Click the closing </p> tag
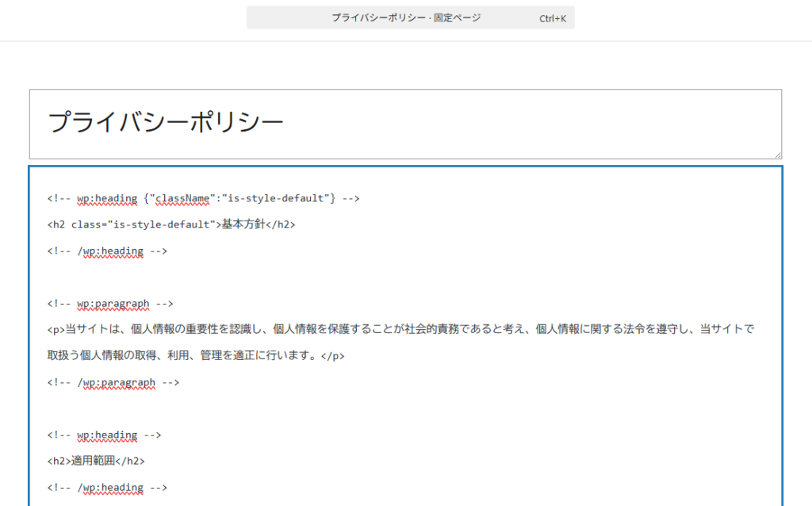 pos(332,356)
